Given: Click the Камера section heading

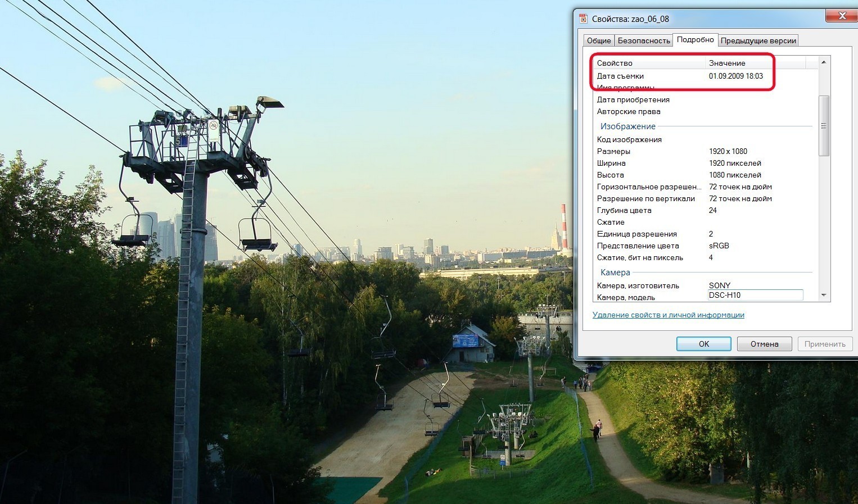Looking at the screenshot, I should (x=615, y=273).
